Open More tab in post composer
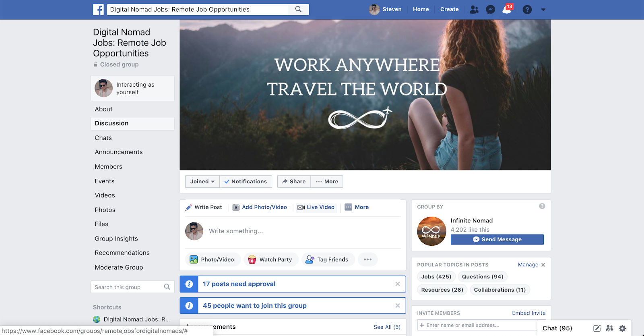The width and height of the screenshot is (644, 336). 357,207
